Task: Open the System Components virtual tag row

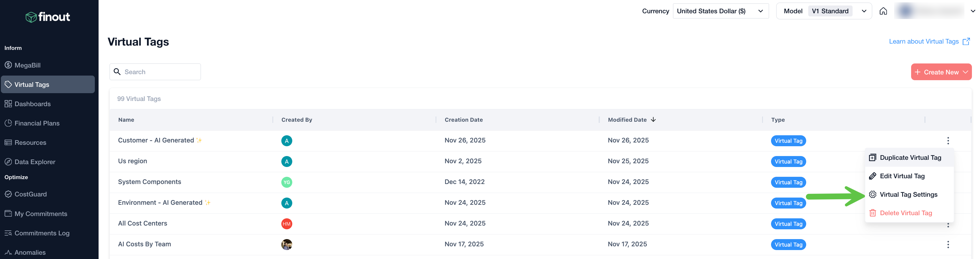Action: point(150,182)
